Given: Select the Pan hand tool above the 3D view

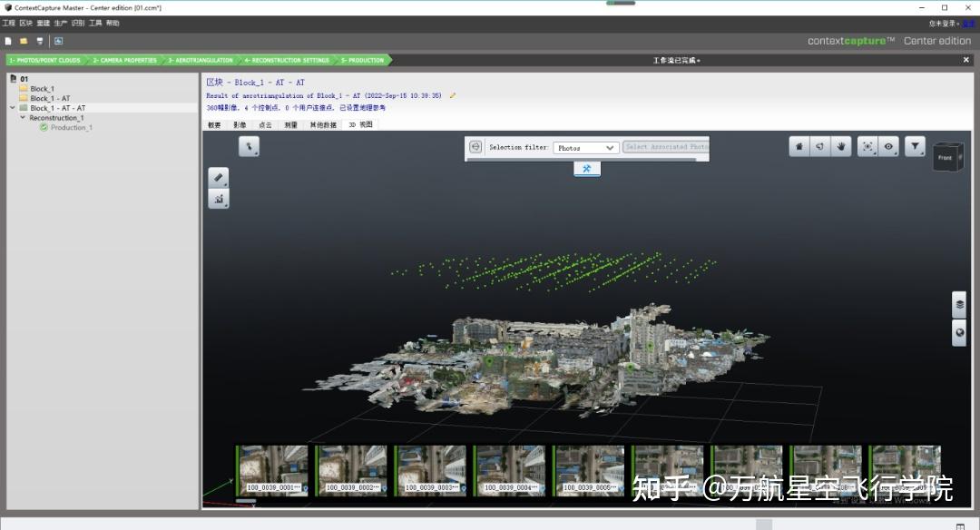Looking at the screenshot, I should click(x=841, y=146).
